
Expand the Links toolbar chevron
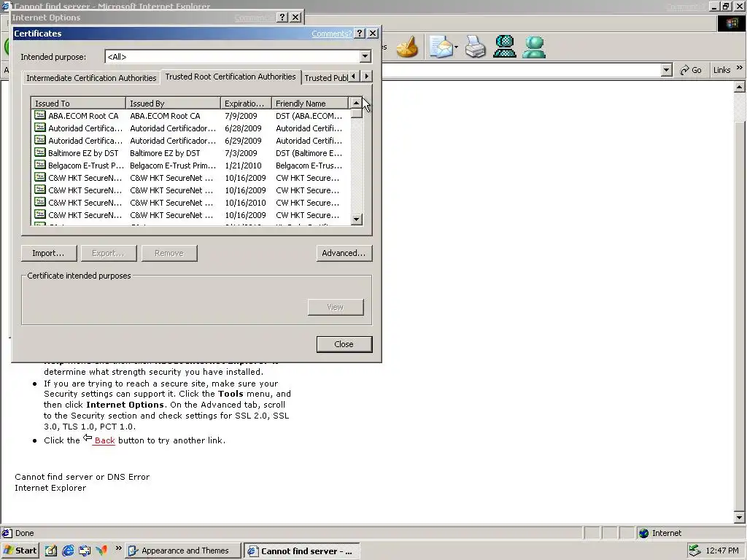point(740,68)
